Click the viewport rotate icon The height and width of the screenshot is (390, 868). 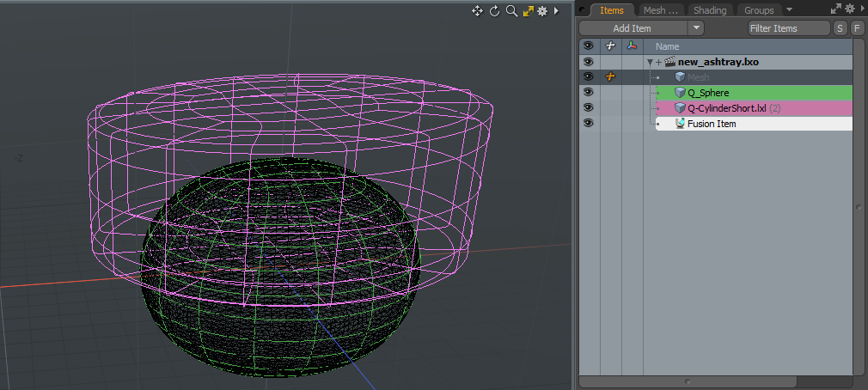tap(494, 11)
